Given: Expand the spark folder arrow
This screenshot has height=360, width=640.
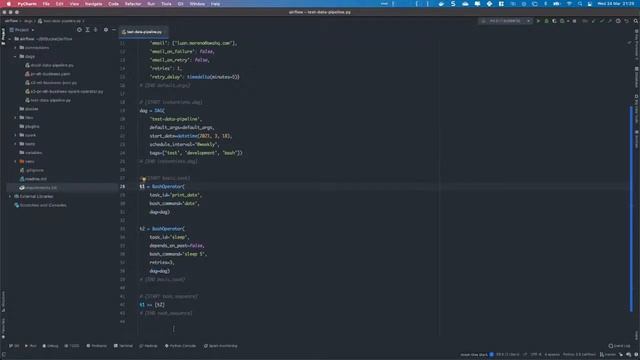Looking at the screenshot, I should tap(16, 135).
